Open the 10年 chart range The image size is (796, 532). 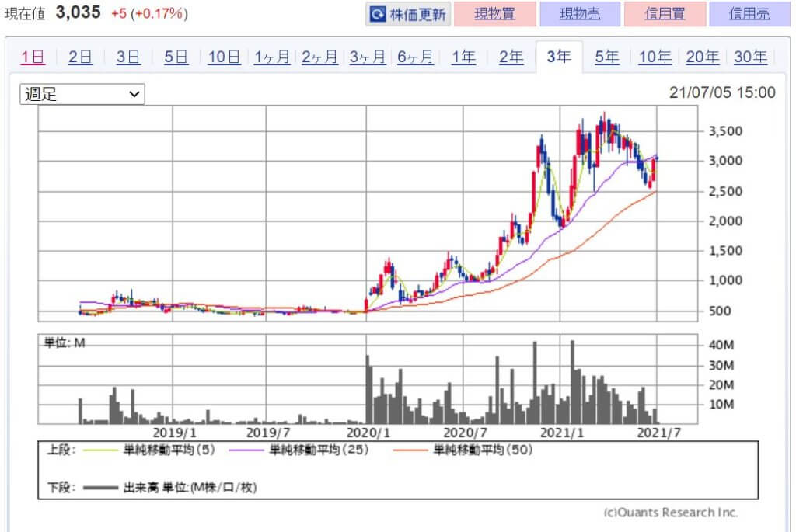pos(655,57)
